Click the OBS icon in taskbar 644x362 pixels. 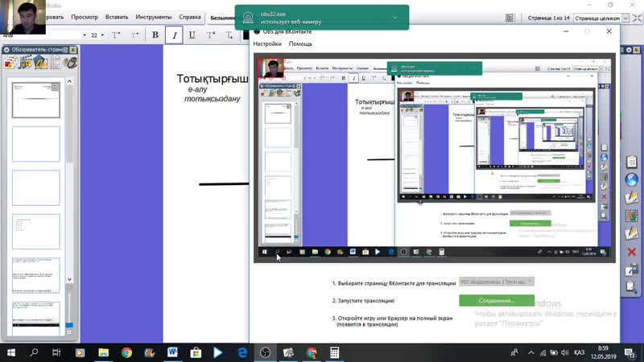[x=266, y=352]
